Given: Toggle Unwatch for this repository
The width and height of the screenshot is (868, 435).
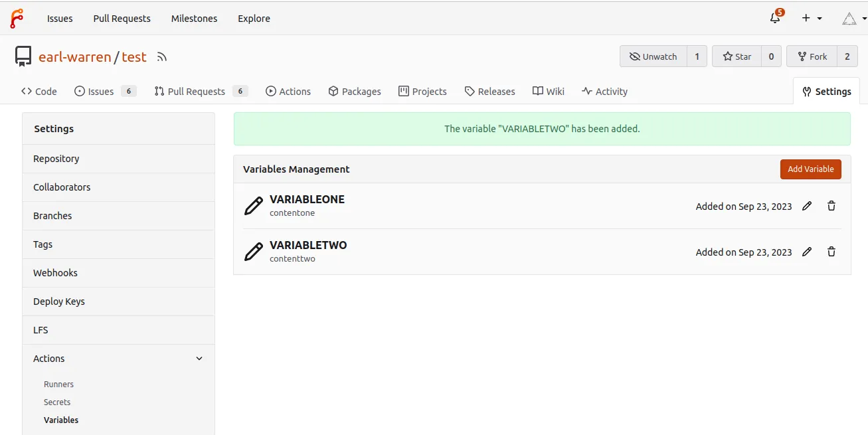Looking at the screenshot, I should tap(652, 56).
